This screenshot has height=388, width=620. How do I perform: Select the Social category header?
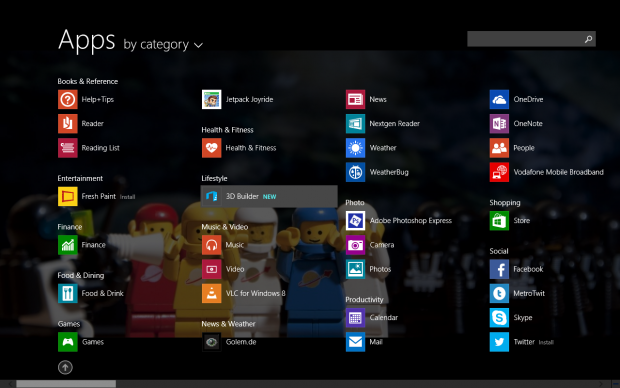pos(499,251)
